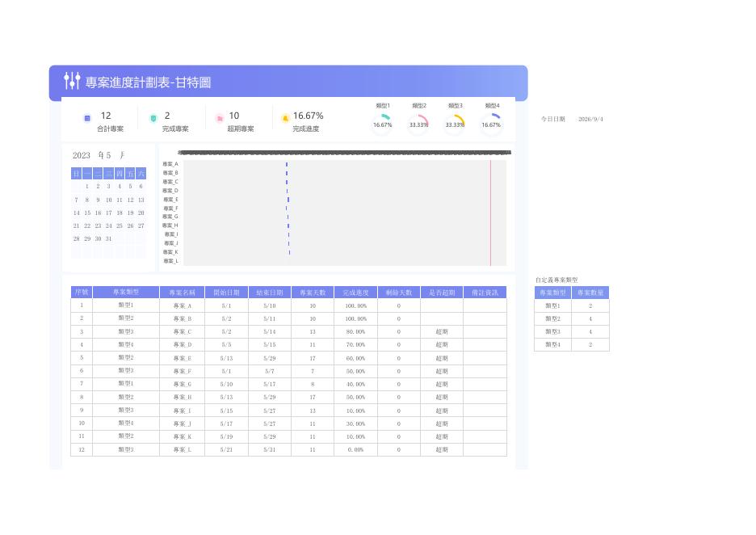Screen dimensions: 756x535
Task: Click 專案_C completion cell 80.00%
Action: [x=356, y=332]
